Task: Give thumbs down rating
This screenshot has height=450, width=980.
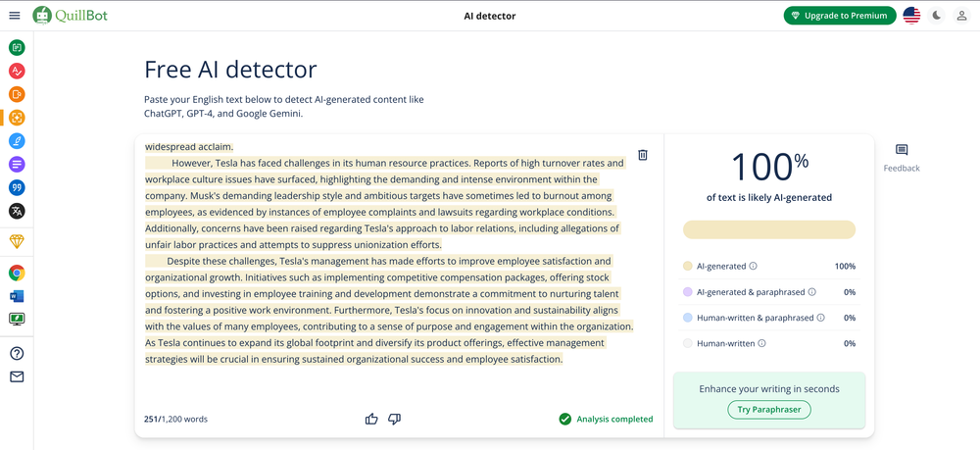Action: pyautogui.click(x=394, y=419)
